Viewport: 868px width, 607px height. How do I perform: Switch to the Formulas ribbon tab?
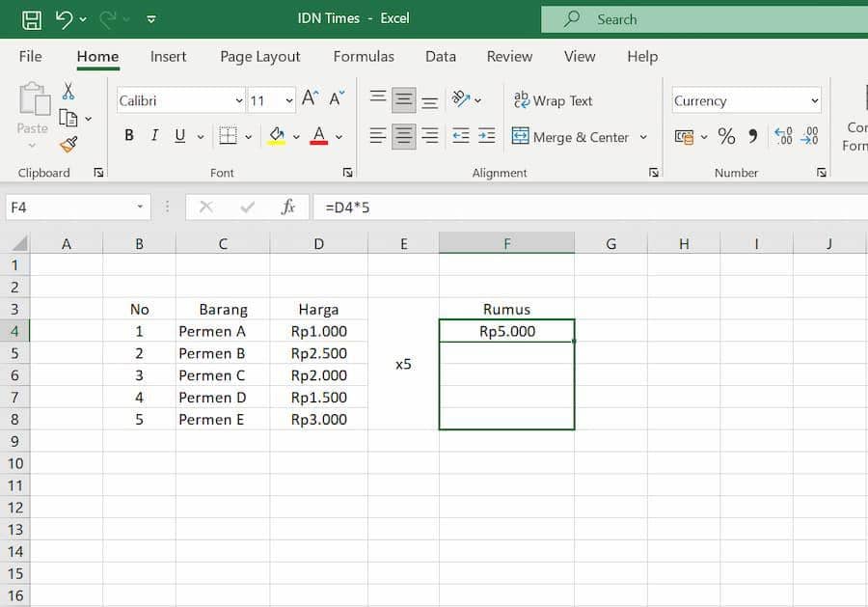[364, 57]
